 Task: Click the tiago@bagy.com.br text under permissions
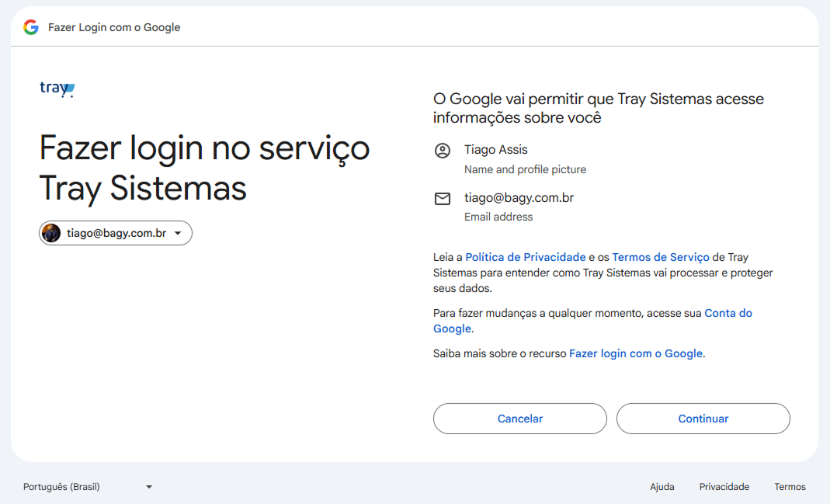pyautogui.click(x=519, y=198)
